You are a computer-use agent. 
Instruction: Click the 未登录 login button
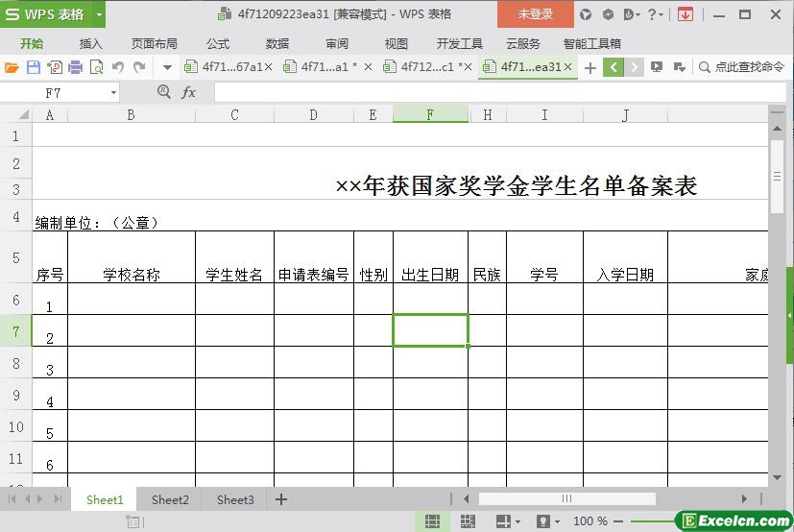[x=535, y=14]
